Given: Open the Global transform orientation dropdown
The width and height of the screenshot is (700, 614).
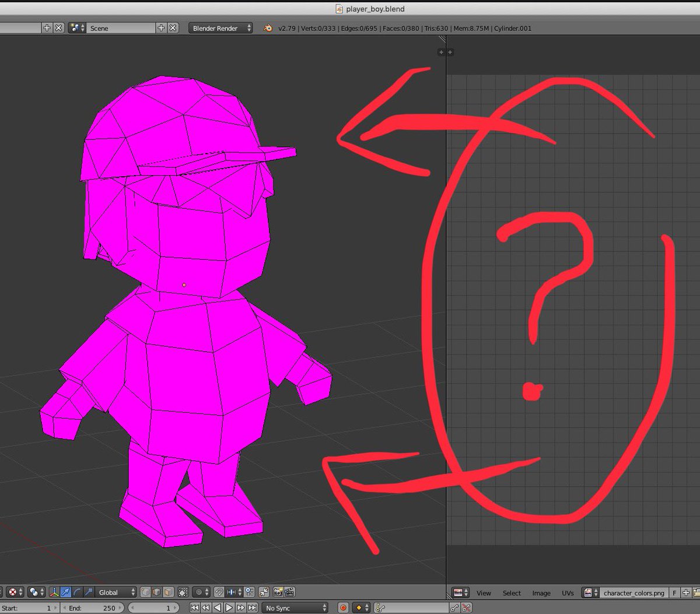Looking at the screenshot, I should 116,592.
